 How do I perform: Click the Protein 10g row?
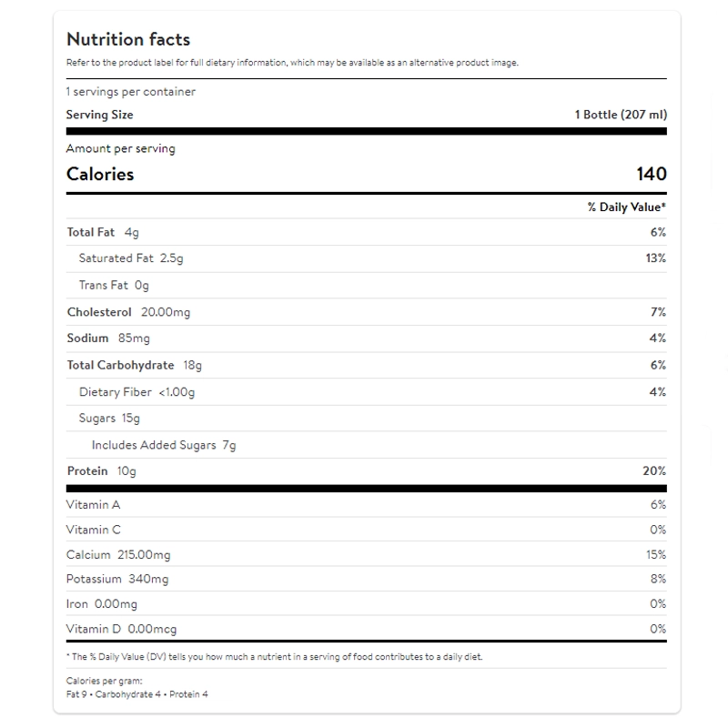point(101,471)
